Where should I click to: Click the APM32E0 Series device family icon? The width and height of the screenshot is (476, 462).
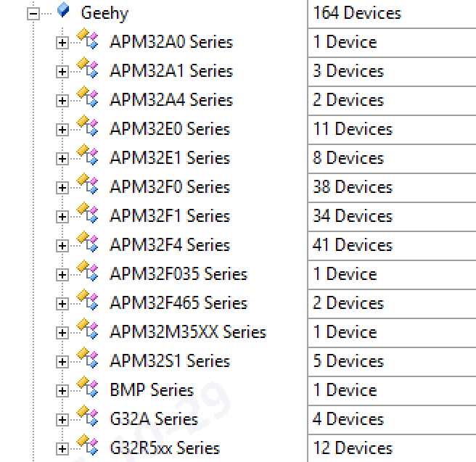(88, 127)
